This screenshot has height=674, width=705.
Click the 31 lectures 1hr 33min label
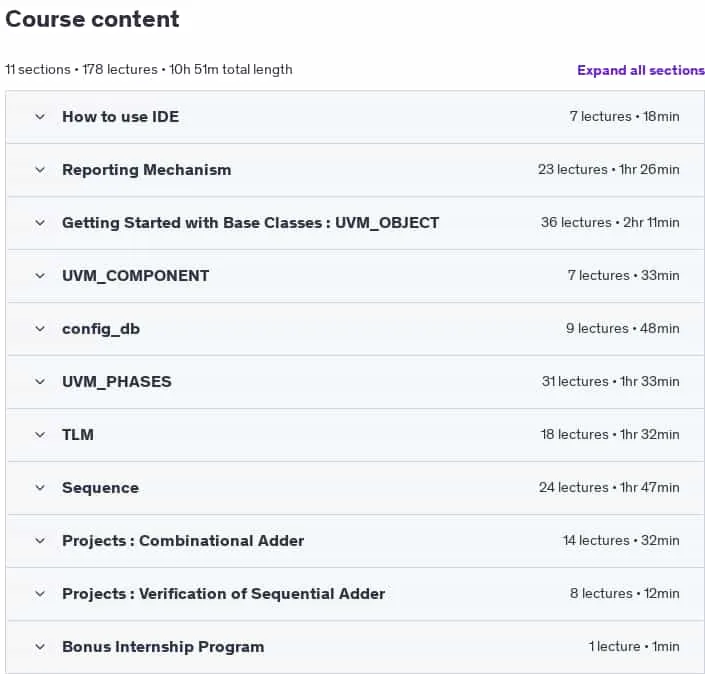[x=611, y=382]
